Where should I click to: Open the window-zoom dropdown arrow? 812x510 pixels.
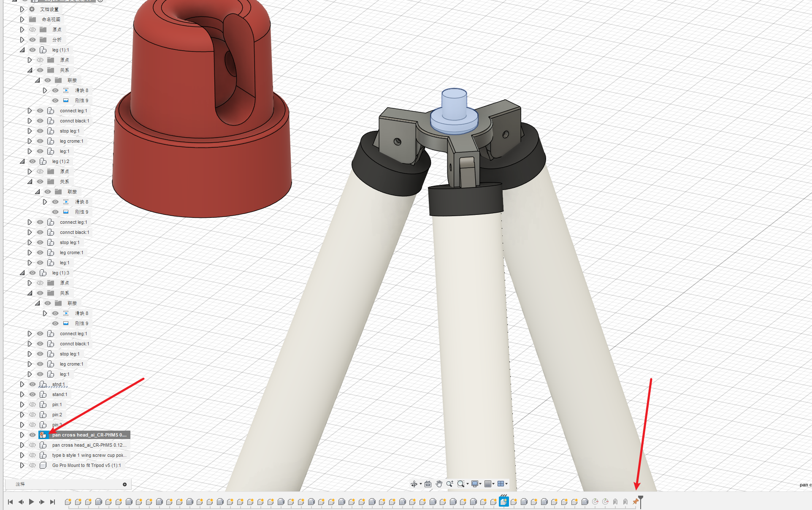[x=467, y=484]
